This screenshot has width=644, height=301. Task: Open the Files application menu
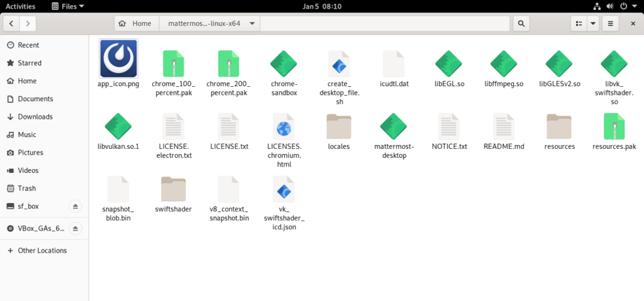click(68, 6)
